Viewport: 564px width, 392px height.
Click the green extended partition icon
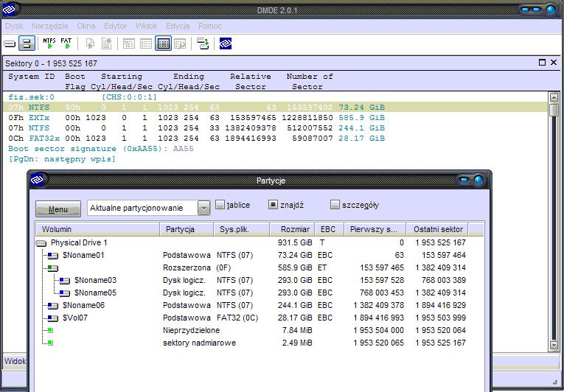pyautogui.click(x=52, y=268)
